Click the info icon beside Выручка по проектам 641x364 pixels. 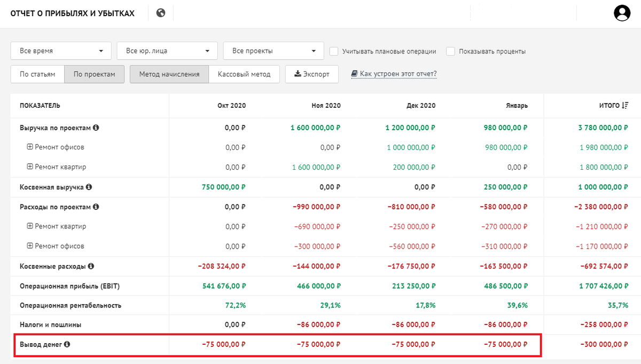[x=96, y=128]
